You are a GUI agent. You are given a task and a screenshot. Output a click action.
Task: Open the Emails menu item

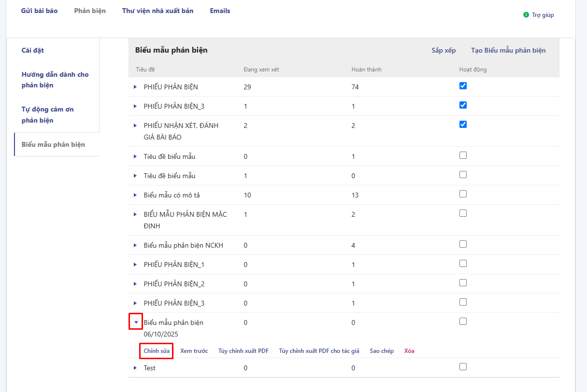point(220,11)
